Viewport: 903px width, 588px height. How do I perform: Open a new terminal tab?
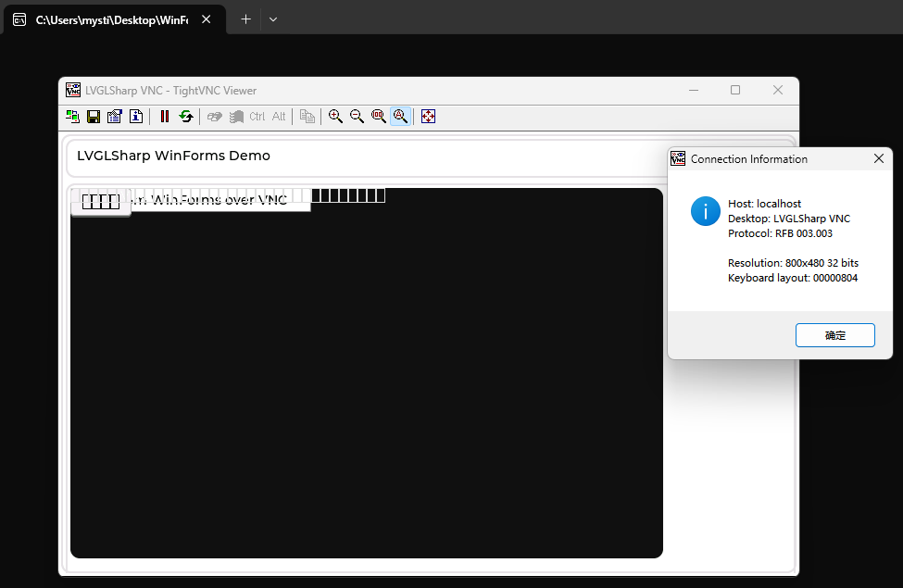(x=245, y=19)
